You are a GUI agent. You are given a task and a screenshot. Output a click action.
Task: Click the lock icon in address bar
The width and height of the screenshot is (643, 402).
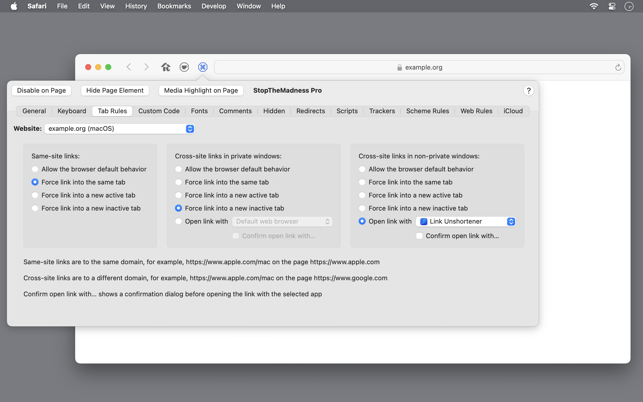[399, 67]
